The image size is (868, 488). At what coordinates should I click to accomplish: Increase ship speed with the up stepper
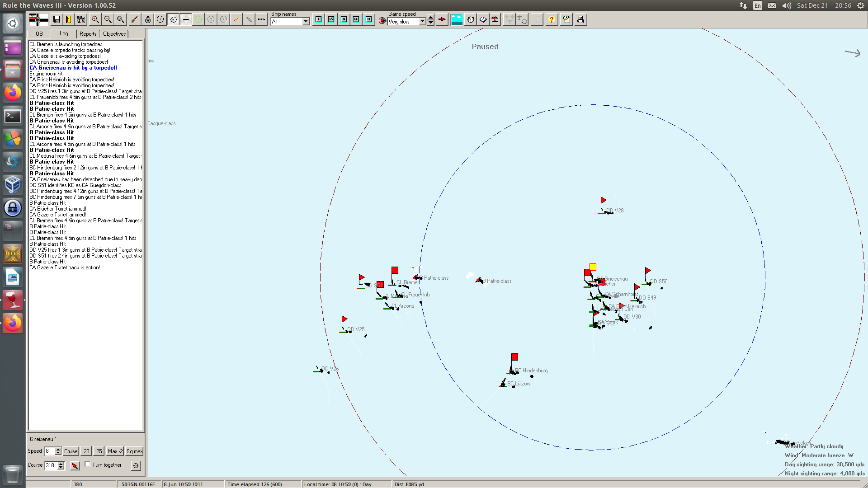tap(58, 449)
